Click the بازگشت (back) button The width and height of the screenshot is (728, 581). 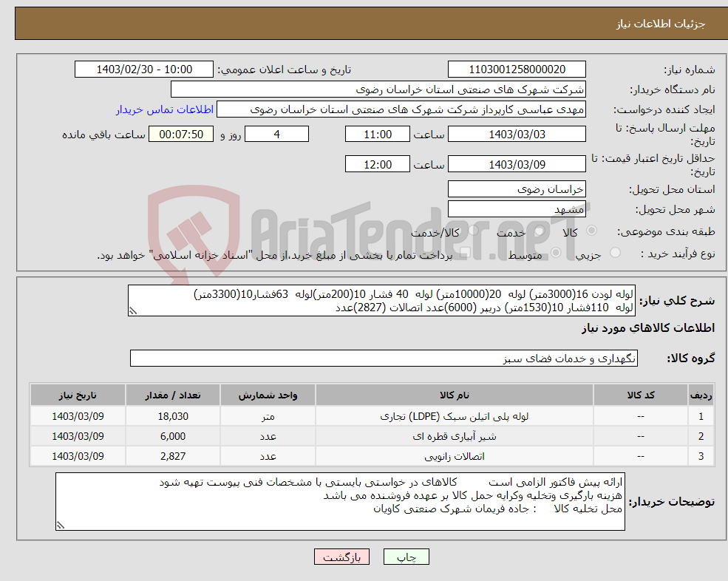click(341, 557)
